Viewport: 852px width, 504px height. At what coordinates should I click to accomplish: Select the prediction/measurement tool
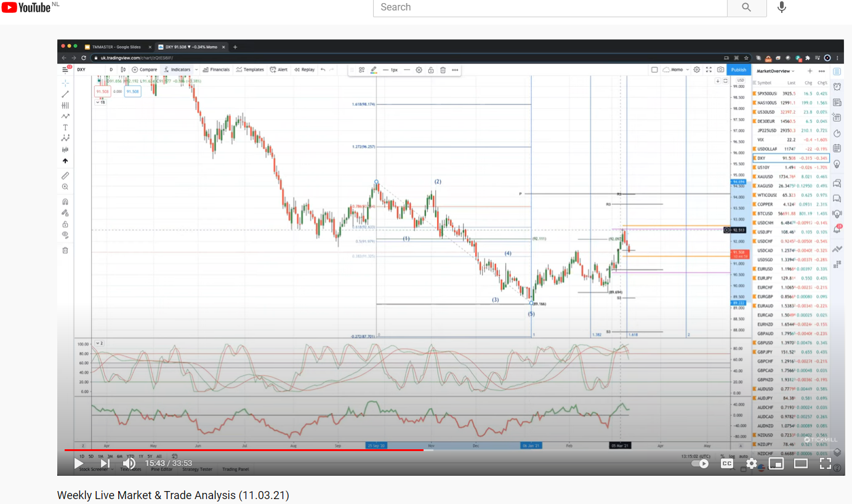[65, 150]
